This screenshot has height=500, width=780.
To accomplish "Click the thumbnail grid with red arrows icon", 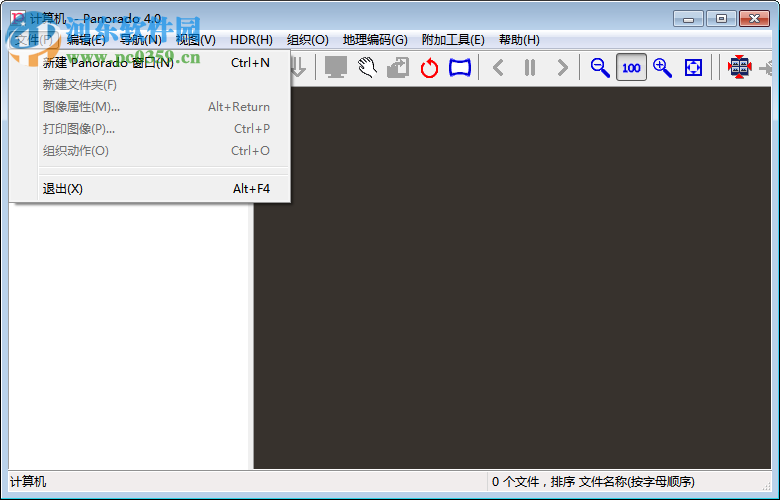I will (739, 67).
